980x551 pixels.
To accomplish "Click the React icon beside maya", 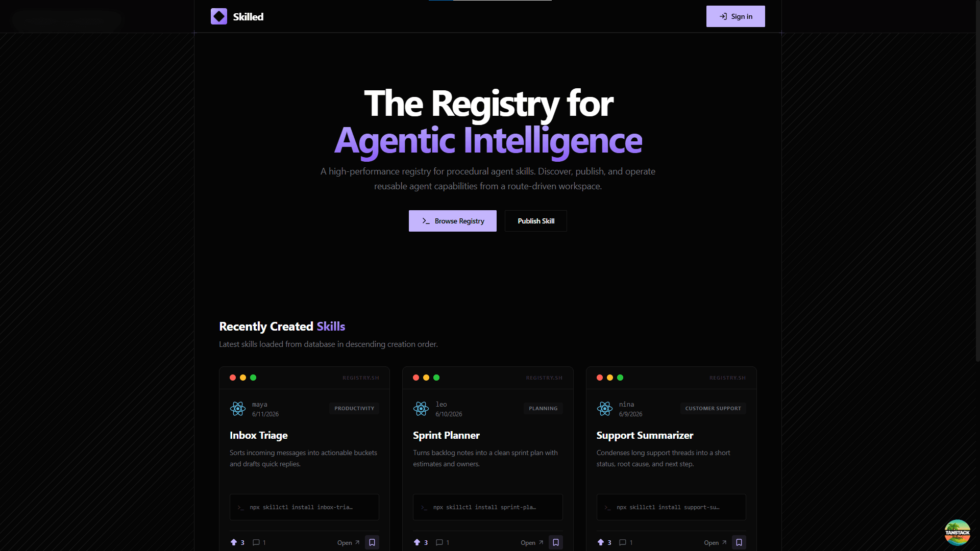I will pos(238,408).
